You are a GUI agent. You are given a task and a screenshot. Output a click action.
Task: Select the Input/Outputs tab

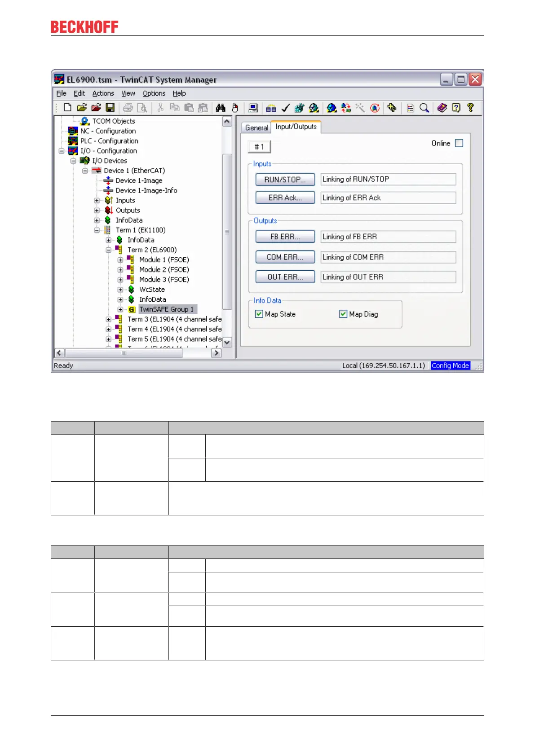point(296,127)
